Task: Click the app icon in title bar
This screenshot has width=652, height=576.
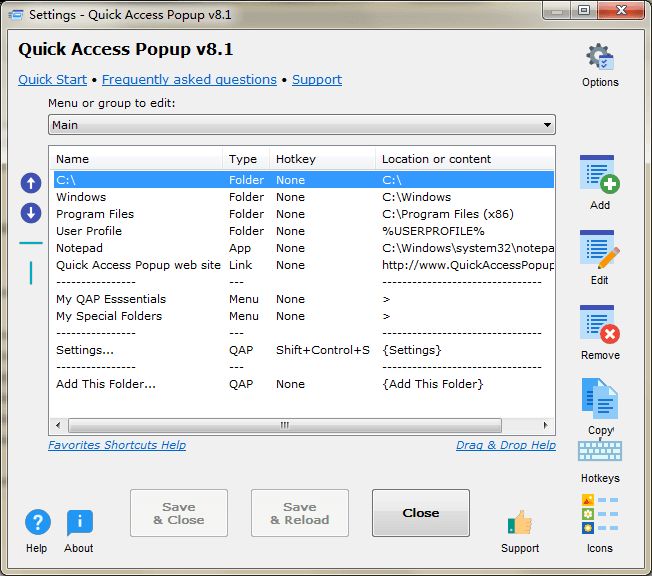Action: pos(16,15)
